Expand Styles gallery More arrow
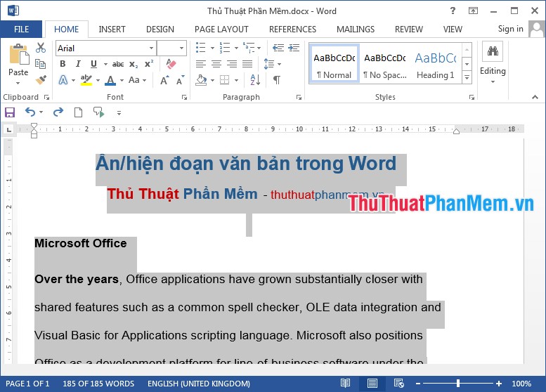The width and height of the screenshot is (546, 392). click(x=467, y=77)
